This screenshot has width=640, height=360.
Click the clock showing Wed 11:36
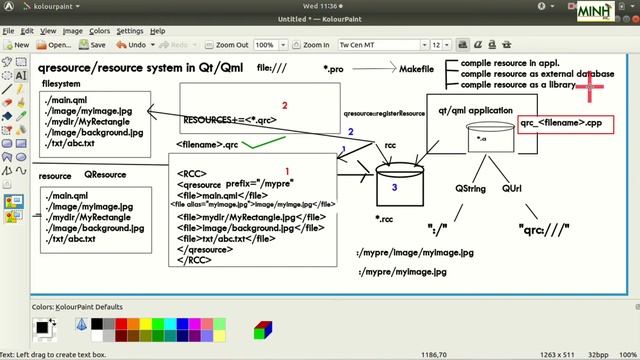click(x=322, y=6)
